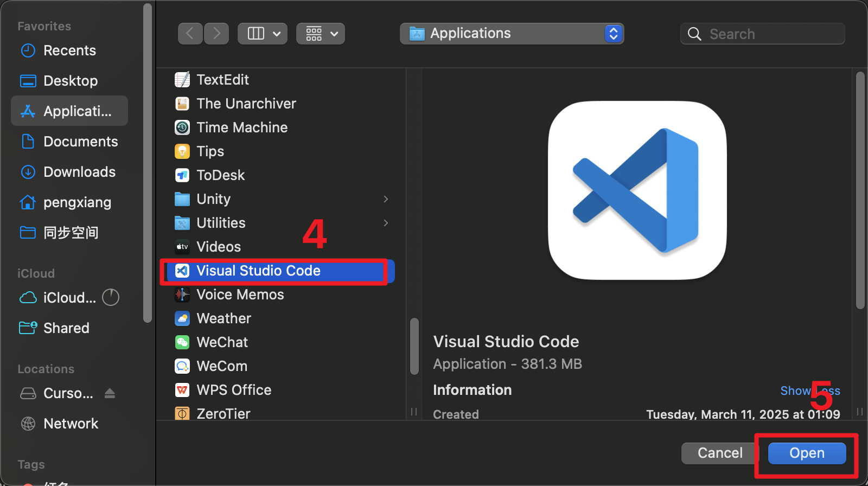This screenshot has width=868, height=486.
Task: Click the WeCom app icon
Action: (182, 366)
